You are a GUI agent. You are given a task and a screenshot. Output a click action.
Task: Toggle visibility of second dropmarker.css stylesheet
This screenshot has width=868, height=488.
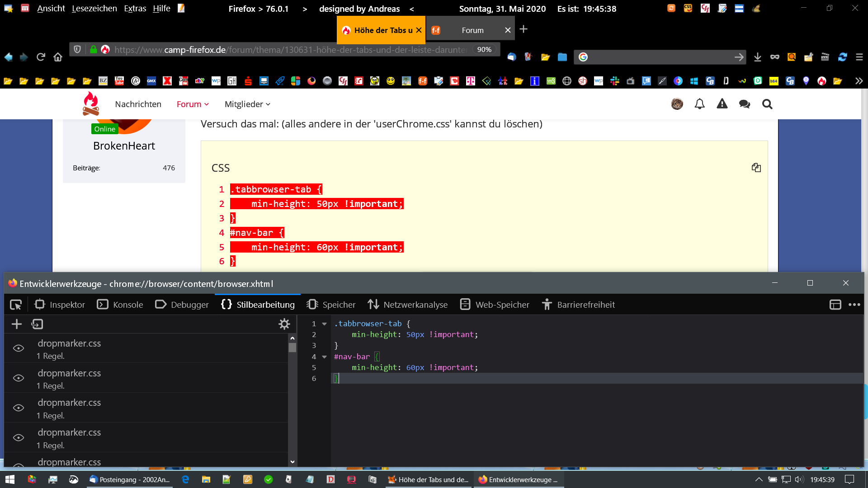(x=19, y=378)
